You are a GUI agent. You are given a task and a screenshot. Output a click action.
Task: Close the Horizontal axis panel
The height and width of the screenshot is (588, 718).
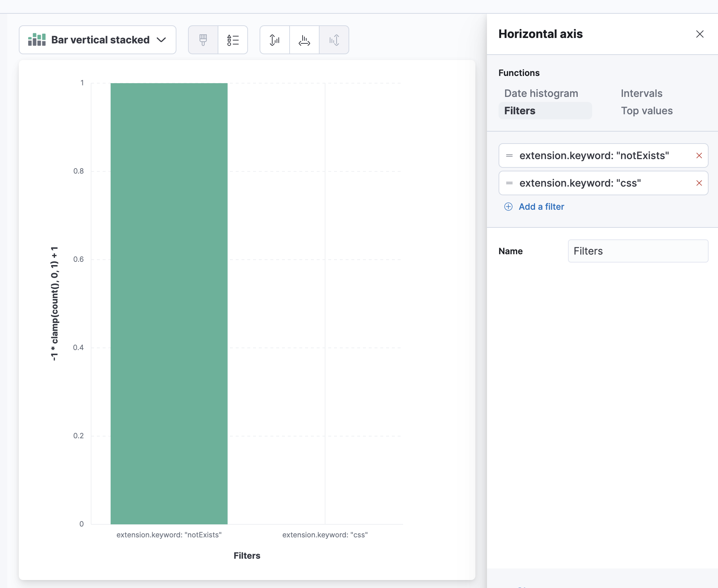point(700,34)
